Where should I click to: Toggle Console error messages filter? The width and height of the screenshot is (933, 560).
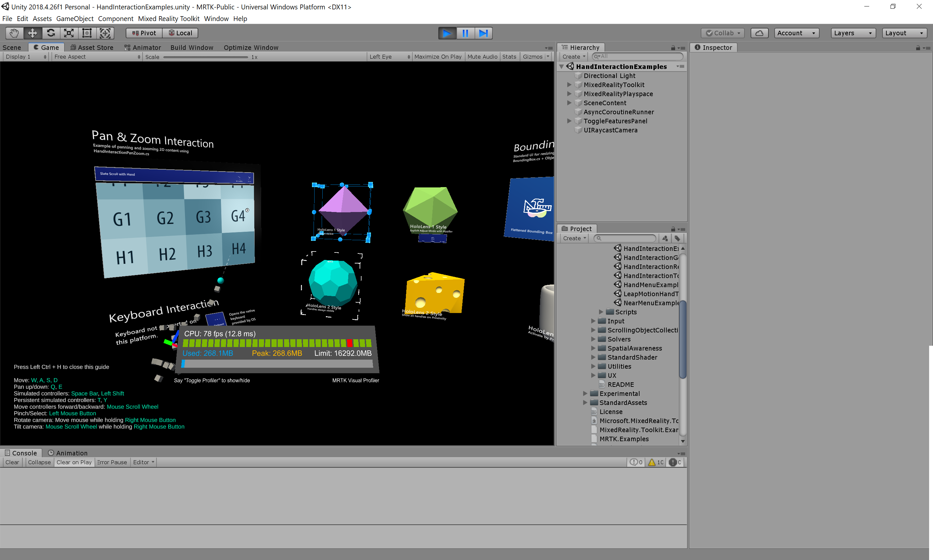coord(675,462)
